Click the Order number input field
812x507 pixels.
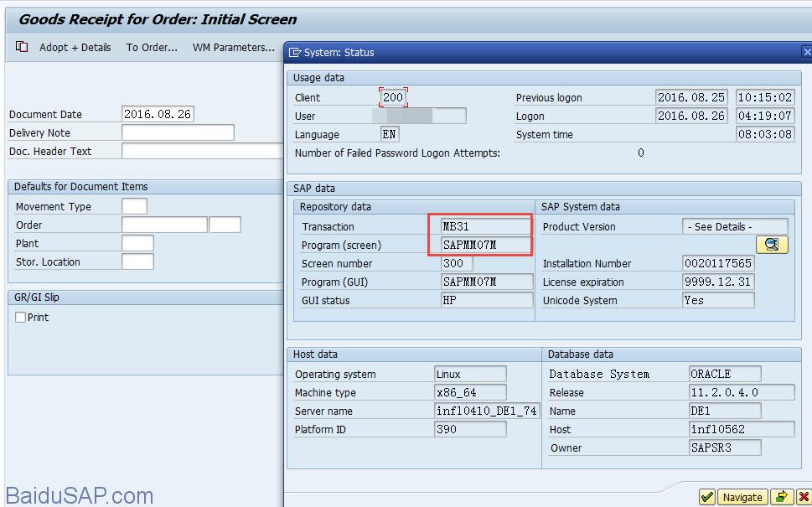pos(164,225)
